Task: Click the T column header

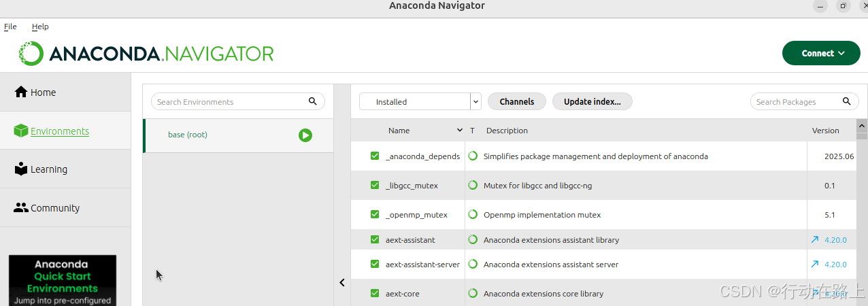Action: tap(472, 131)
